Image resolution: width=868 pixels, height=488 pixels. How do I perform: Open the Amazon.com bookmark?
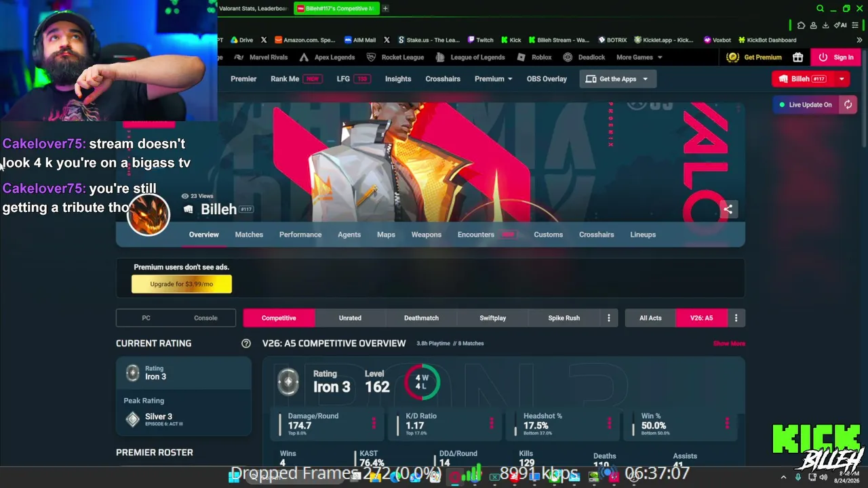pos(304,40)
